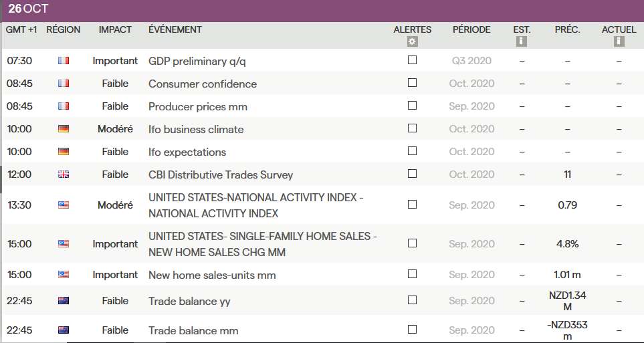
Task: Click the info icon under EST.
Action: (x=522, y=41)
